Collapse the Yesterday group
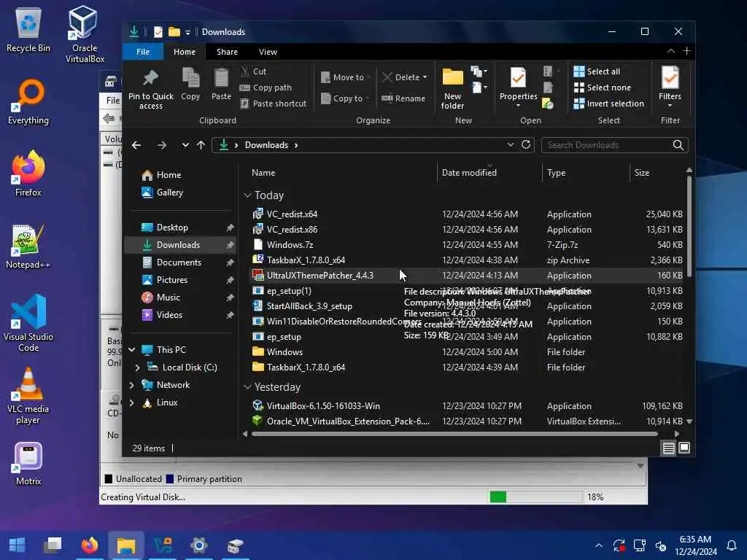747x560 pixels. [247, 387]
